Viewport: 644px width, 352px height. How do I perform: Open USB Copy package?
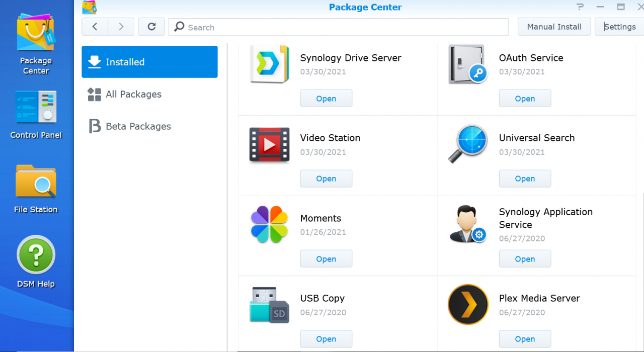point(326,339)
